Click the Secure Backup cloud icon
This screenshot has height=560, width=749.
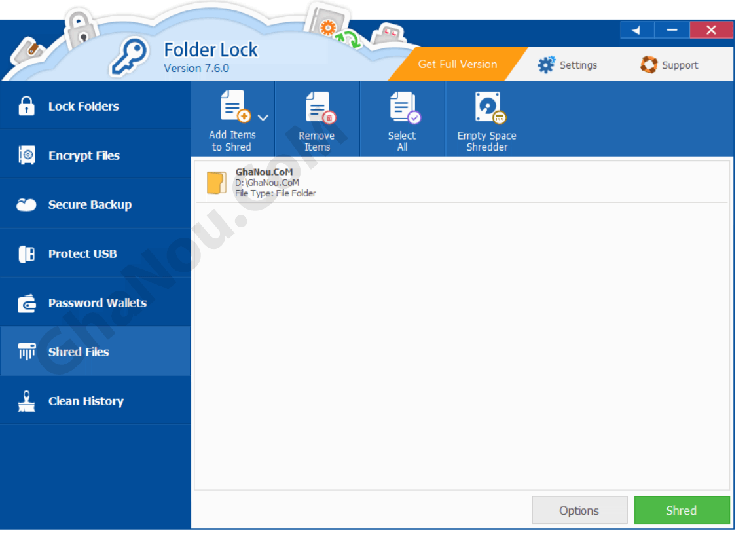point(26,204)
